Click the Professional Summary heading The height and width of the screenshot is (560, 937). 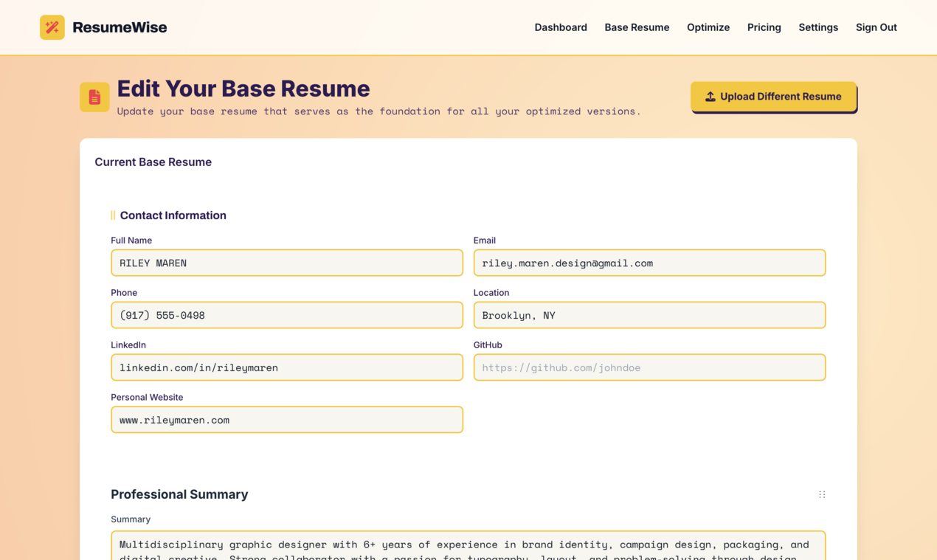(x=179, y=494)
